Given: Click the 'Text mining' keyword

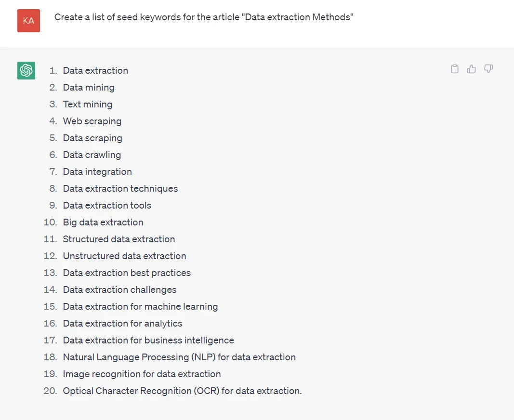Looking at the screenshot, I should click(x=88, y=104).
